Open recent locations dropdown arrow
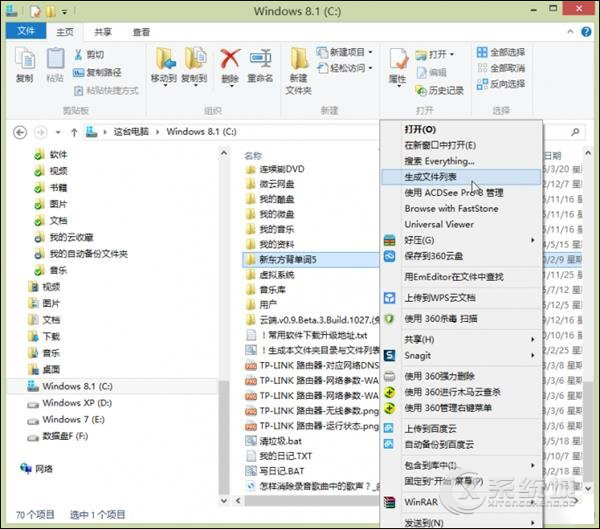The width and height of the screenshot is (600, 529). pyautogui.click(x=58, y=132)
